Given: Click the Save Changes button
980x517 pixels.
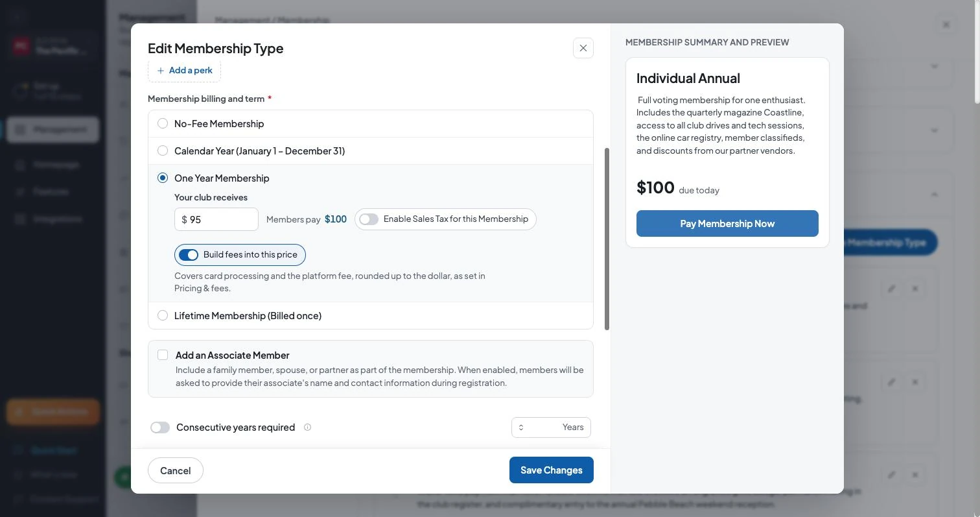Looking at the screenshot, I should (x=552, y=470).
